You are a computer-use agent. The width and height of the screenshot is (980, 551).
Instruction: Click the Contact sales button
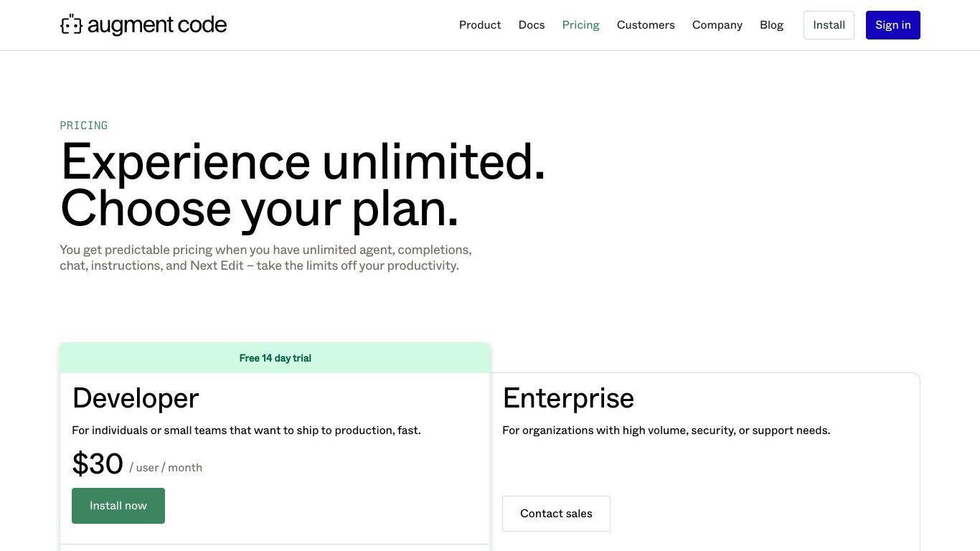[x=556, y=514]
